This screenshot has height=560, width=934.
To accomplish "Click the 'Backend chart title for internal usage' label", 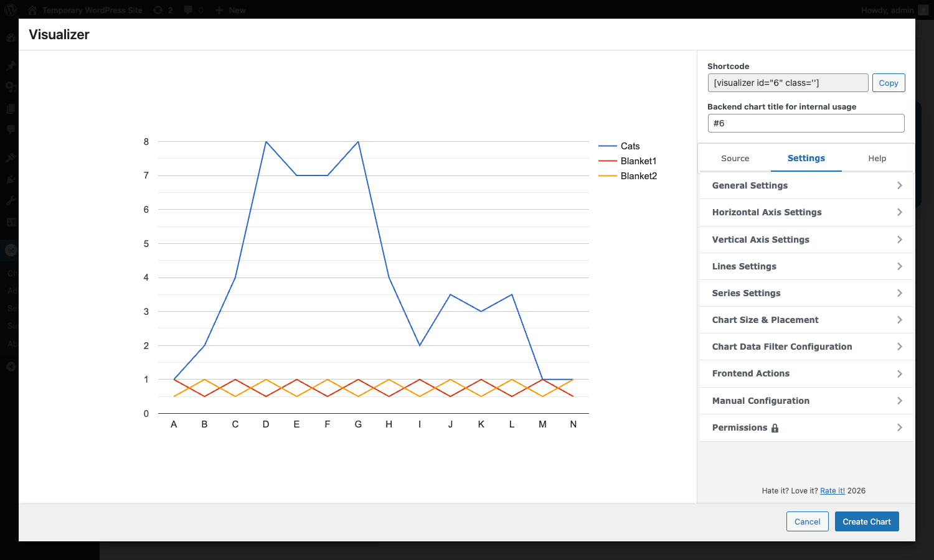I will [781, 106].
